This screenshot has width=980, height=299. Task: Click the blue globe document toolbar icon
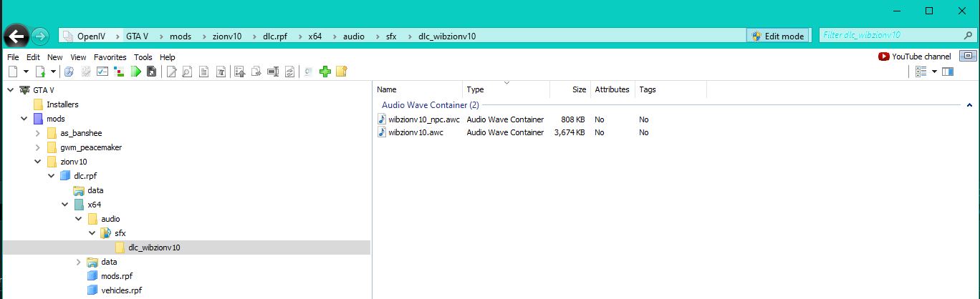click(69, 72)
